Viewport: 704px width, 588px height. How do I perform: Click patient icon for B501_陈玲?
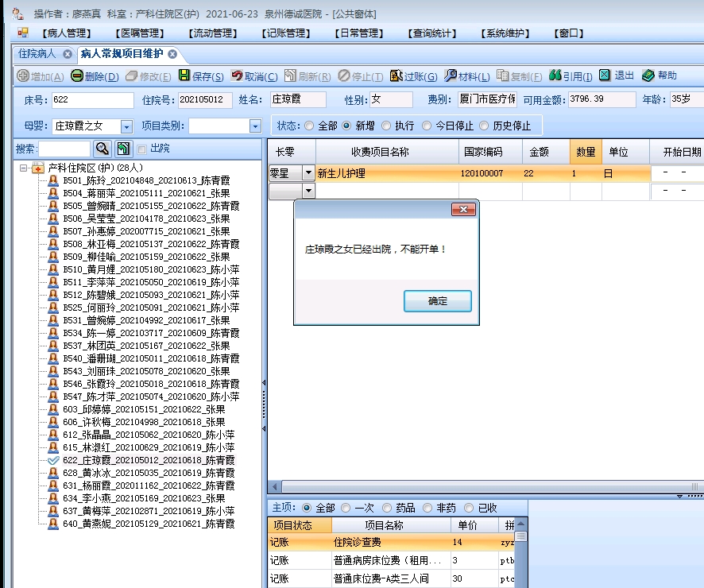(x=53, y=180)
